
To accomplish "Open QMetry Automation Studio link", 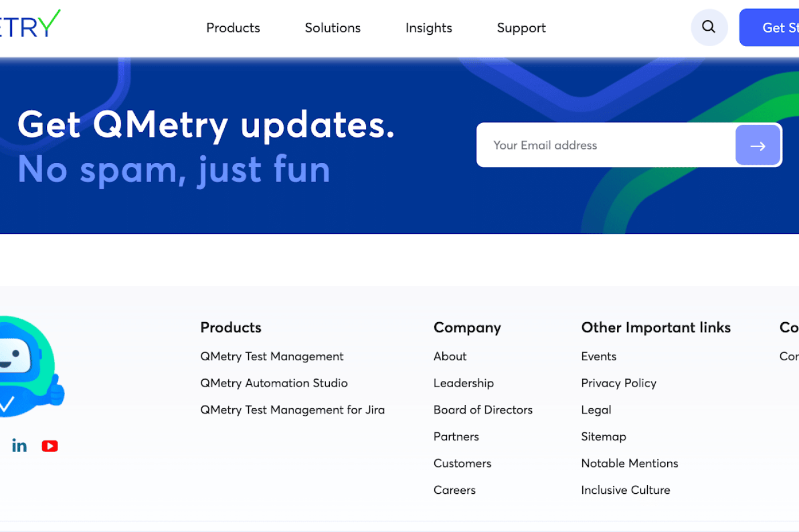I will point(274,383).
